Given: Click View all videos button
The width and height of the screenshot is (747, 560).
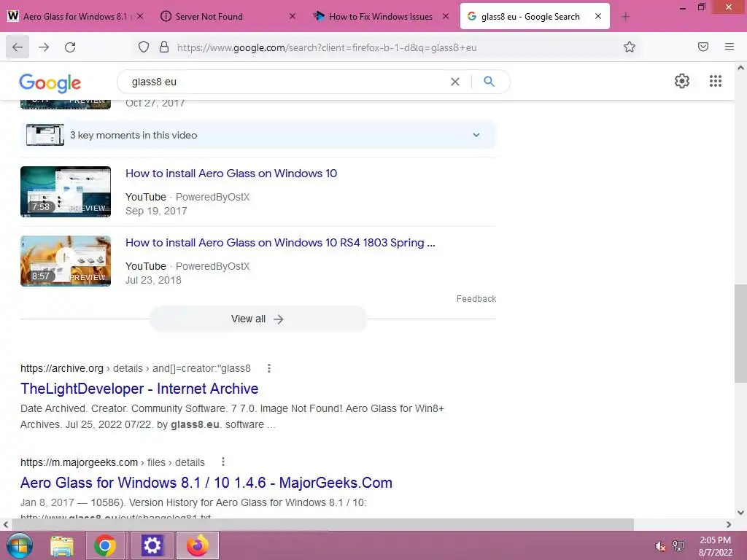Looking at the screenshot, I should tap(258, 319).
